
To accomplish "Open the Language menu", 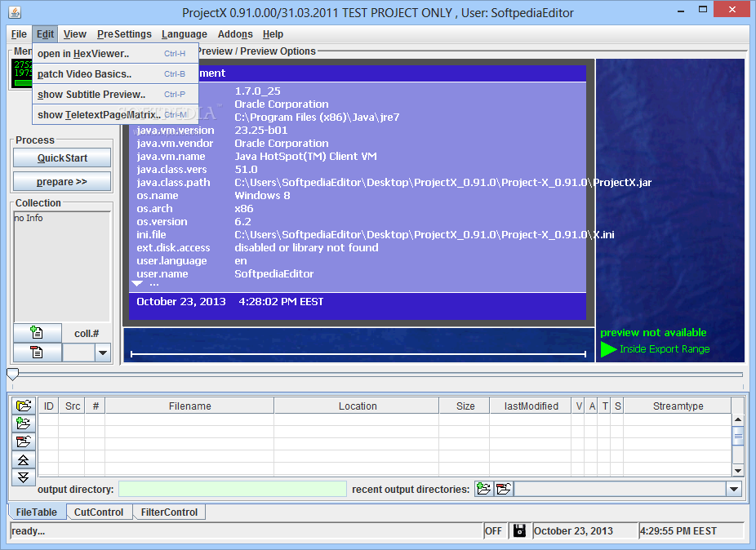I will coord(185,34).
